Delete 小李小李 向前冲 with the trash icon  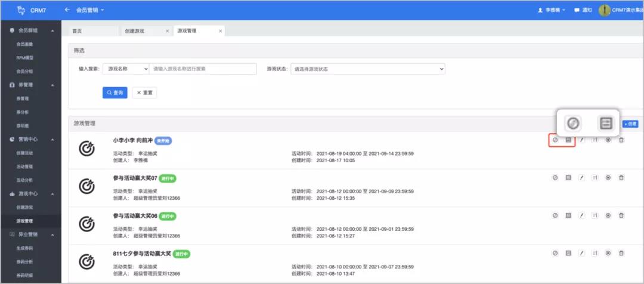pyautogui.click(x=621, y=140)
